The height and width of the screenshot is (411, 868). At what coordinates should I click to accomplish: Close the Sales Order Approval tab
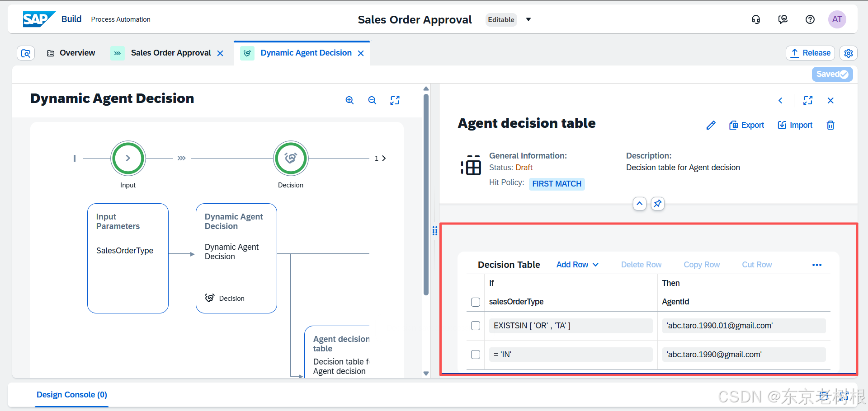pyautogui.click(x=220, y=53)
